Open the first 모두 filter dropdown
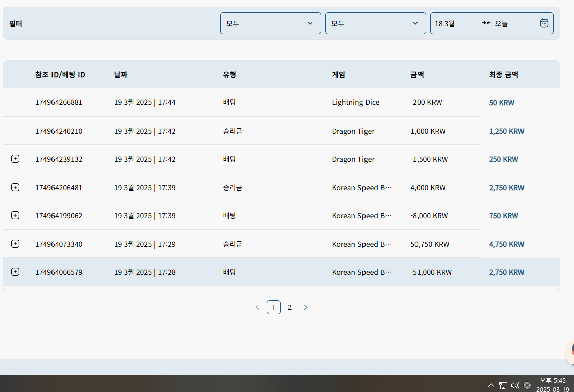Screen dimensions: 574x392 coord(270,23)
